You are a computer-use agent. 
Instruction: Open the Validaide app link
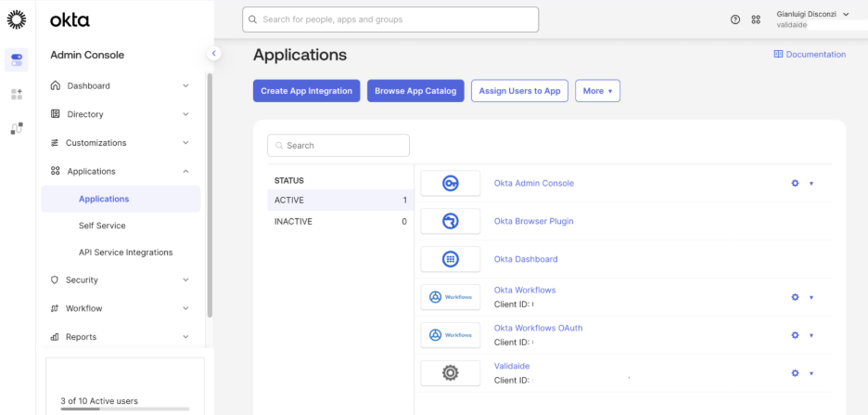point(512,366)
